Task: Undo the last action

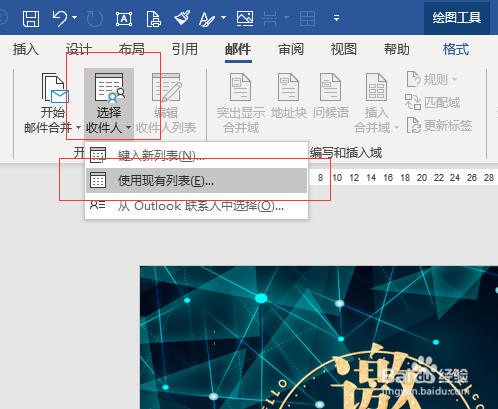Action: coord(60,18)
